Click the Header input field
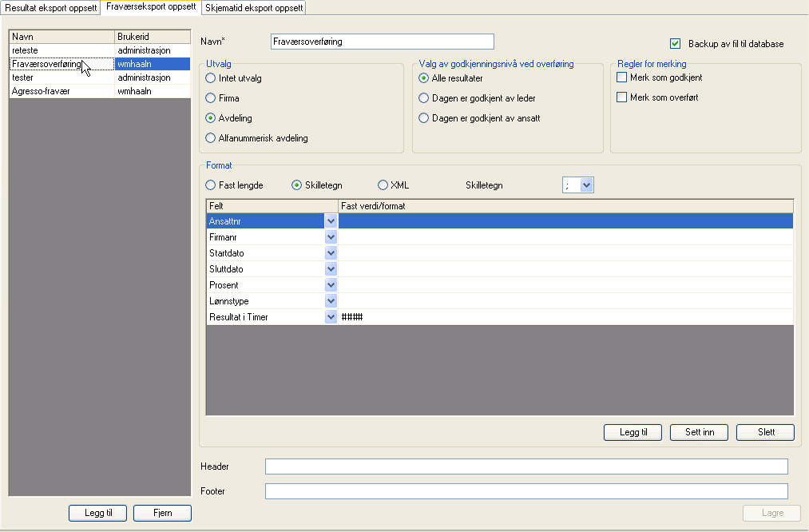The width and height of the screenshot is (809, 532). coord(527,466)
